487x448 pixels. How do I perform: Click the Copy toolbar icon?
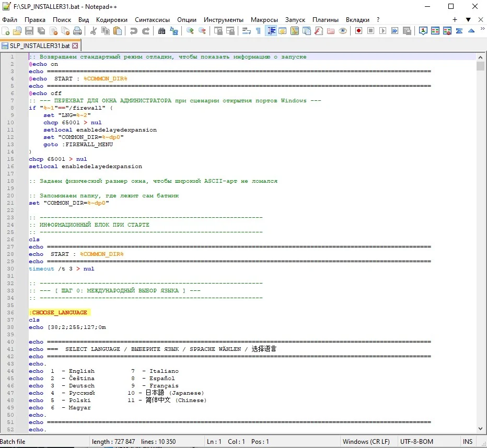[x=106, y=31]
